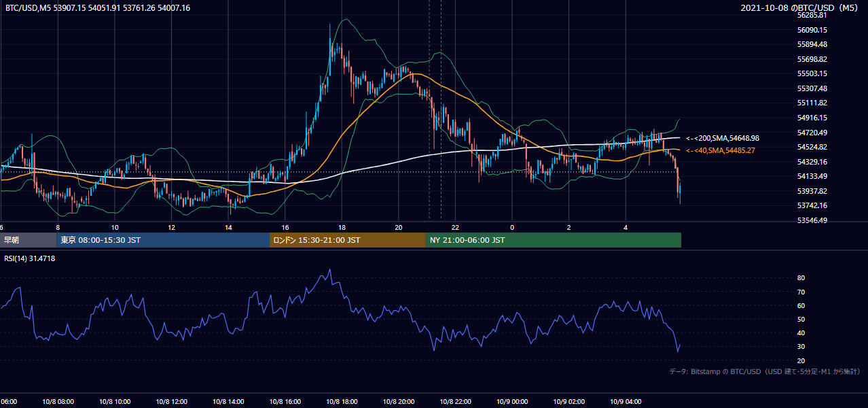The height and width of the screenshot is (408, 868).
Task: Click the hour 22 tick under price chart
Action: pos(455,227)
